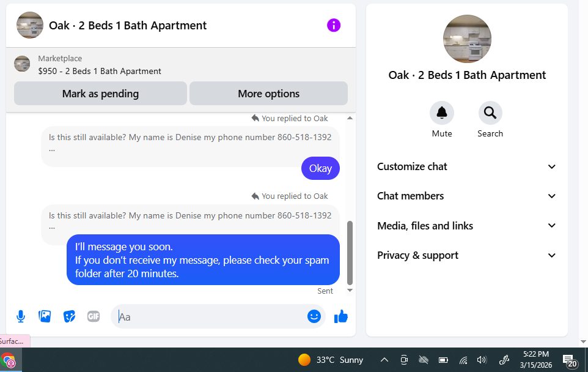
Task: Click the Meet Now camera tray icon
Action: (x=404, y=360)
